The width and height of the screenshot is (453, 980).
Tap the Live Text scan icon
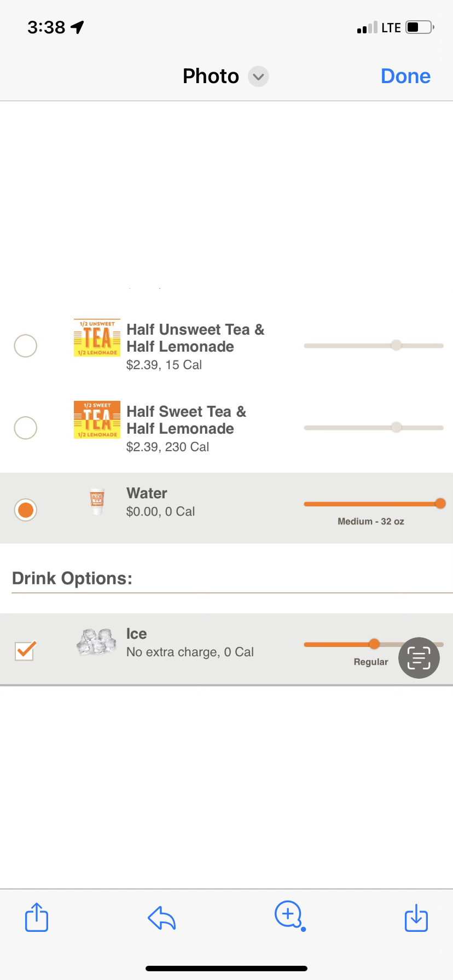pyautogui.click(x=419, y=658)
